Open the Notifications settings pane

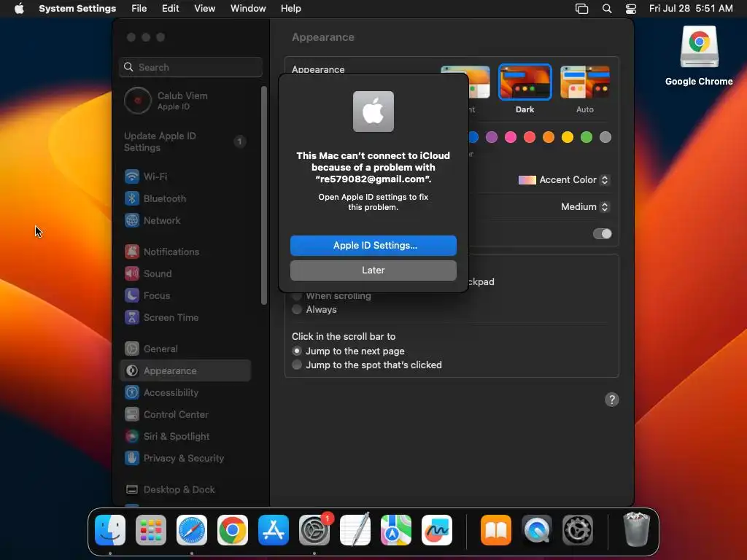click(185, 252)
